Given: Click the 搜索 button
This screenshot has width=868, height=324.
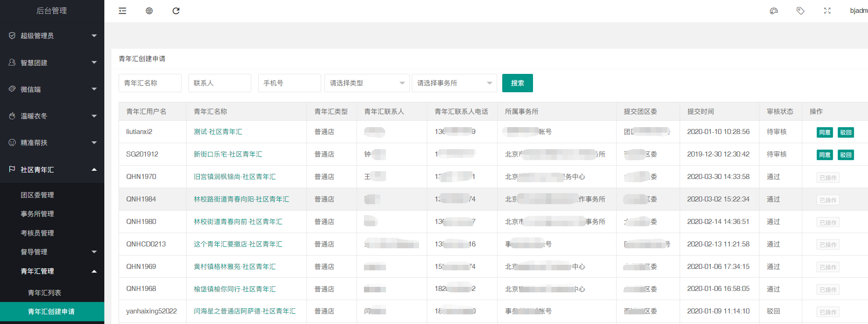Looking at the screenshot, I should pos(517,83).
